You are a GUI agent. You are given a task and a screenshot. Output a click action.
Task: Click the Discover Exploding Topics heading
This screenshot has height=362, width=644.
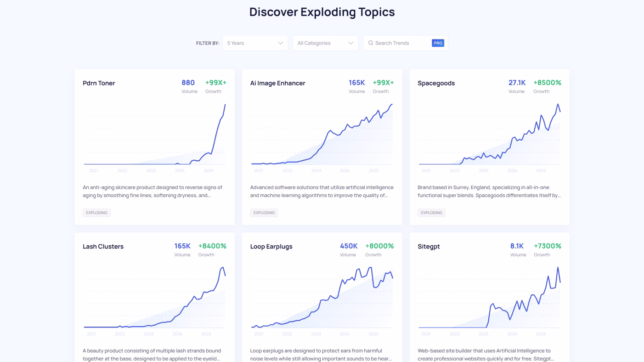pos(322,12)
